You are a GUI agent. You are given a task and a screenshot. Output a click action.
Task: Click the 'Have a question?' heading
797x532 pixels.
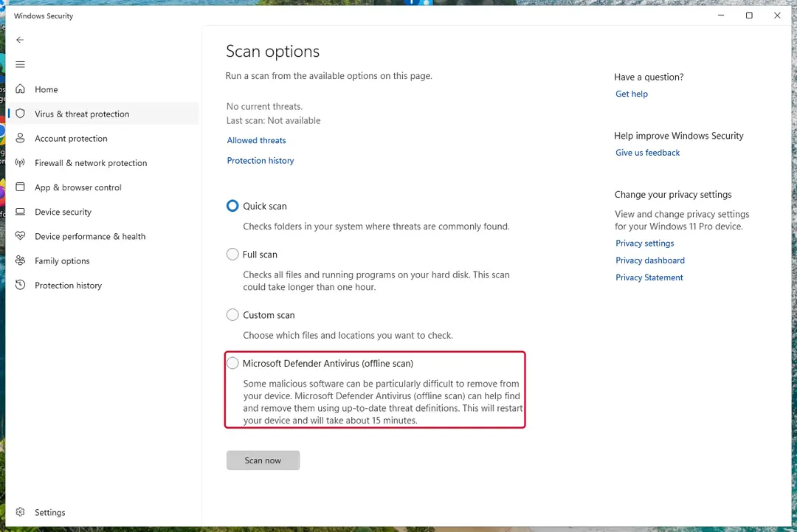tap(649, 77)
